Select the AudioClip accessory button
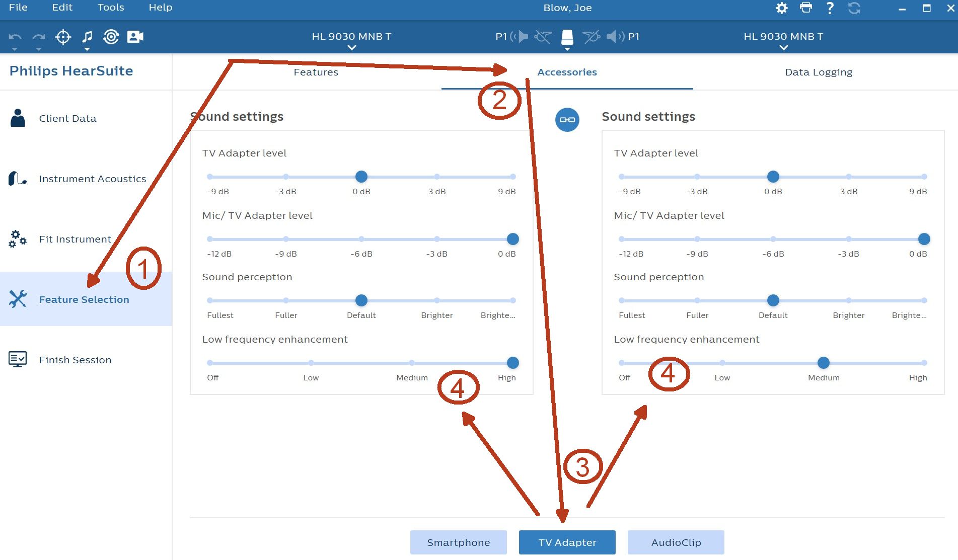The image size is (958, 560). tap(676, 542)
